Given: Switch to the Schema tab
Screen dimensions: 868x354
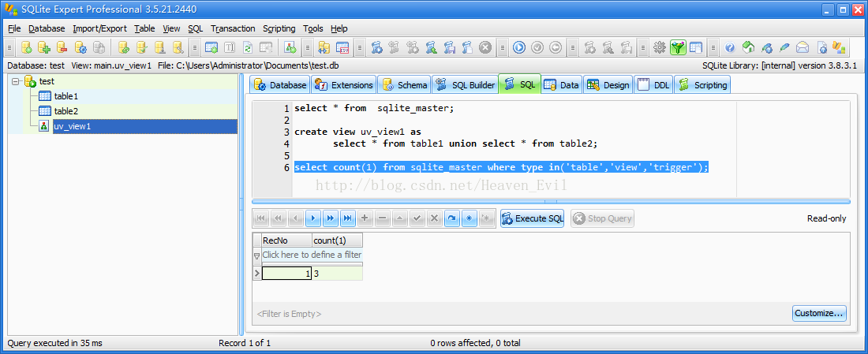Looking at the screenshot, I should tap(404, 84).
